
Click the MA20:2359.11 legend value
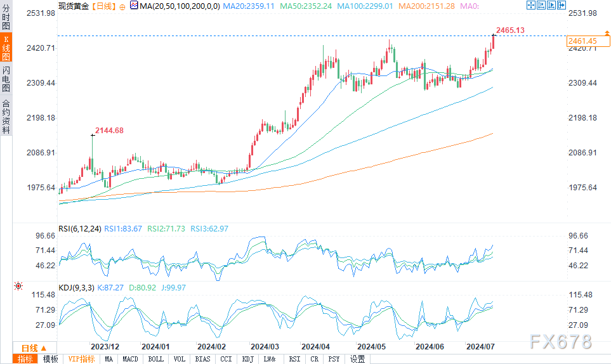[249, 6]
